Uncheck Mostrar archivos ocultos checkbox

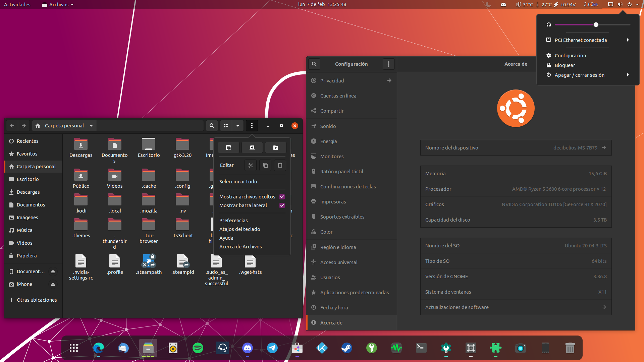282,197
